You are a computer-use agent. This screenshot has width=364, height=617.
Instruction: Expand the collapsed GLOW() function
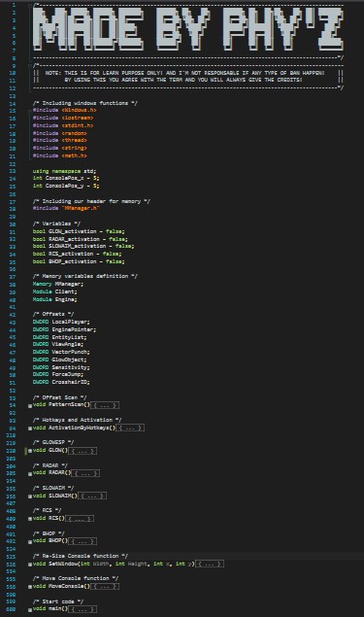click(30, 451)
